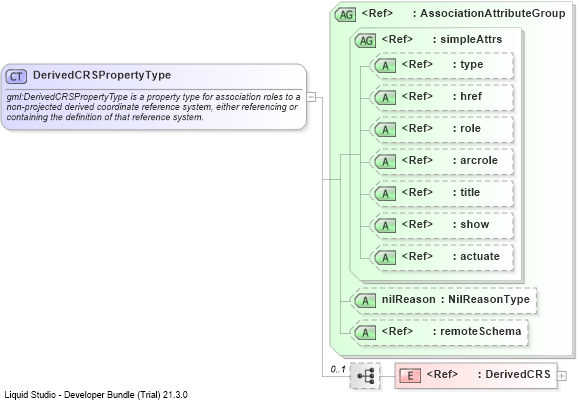This screenshot has width=579, height=400.
Task: Click the A icon of the href attribute
Action: pyautogui.click(x=385, y=98)
